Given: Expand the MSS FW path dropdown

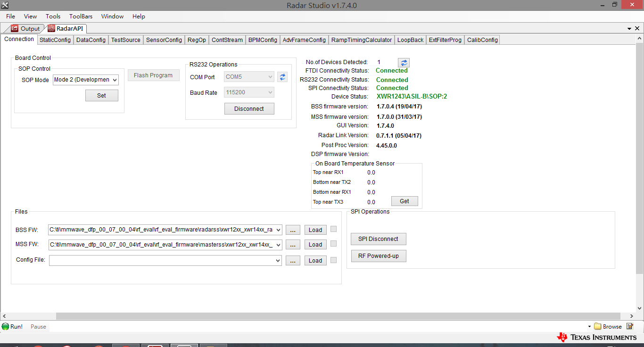Looking at the screenshot, I should pyautogui.click(x=278, y=245).
